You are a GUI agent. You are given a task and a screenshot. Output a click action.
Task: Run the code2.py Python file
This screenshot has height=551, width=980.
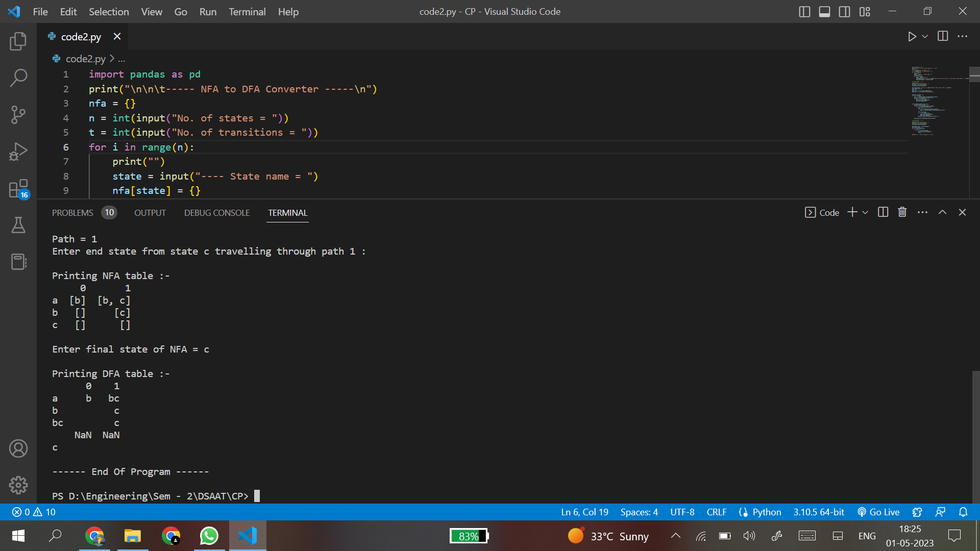tap(913, 36)
